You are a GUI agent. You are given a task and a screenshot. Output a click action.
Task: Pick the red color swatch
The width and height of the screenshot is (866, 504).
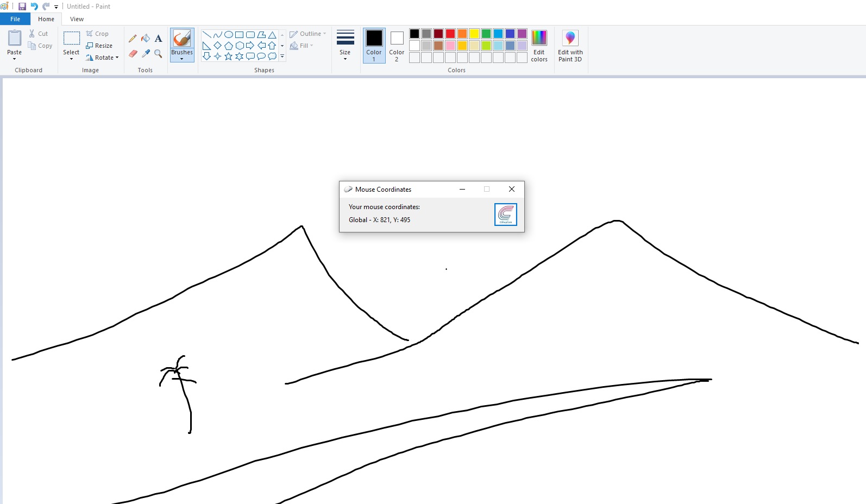point(450,34)
